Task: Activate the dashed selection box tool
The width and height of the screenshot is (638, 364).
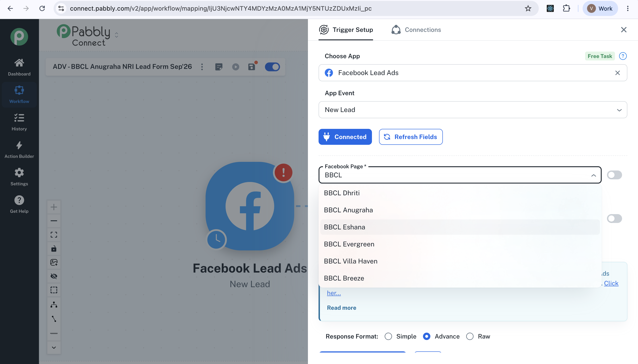Action: (54, 290)
